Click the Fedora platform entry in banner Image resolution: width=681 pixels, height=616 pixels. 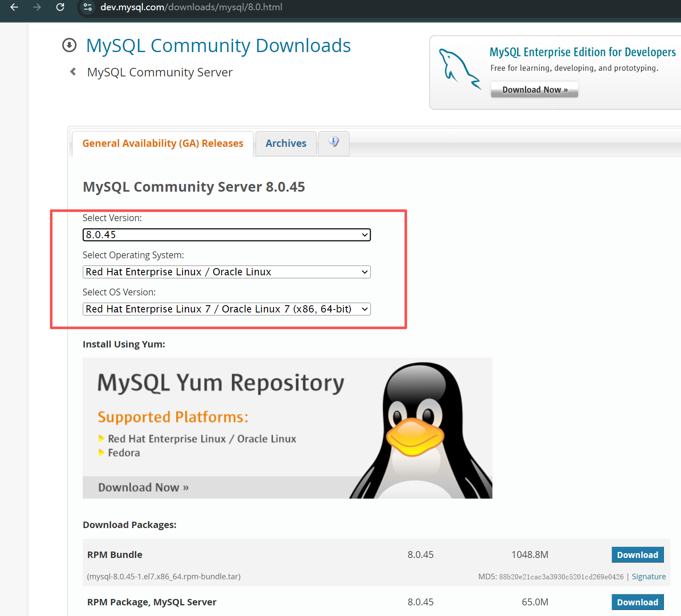click(124, 453)
